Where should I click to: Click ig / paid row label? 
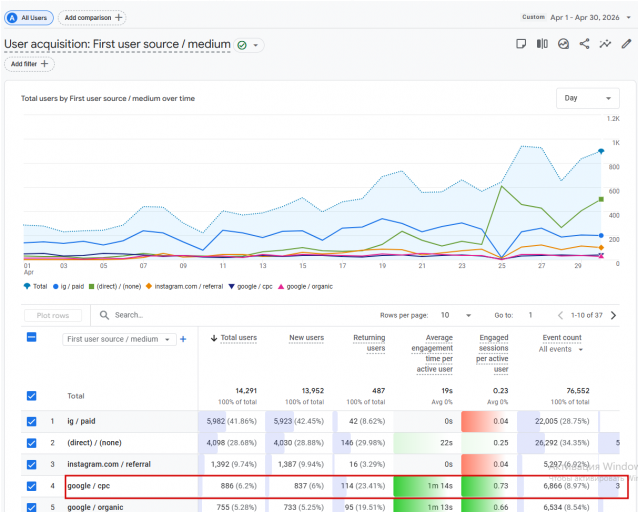(x=81, y=421)
